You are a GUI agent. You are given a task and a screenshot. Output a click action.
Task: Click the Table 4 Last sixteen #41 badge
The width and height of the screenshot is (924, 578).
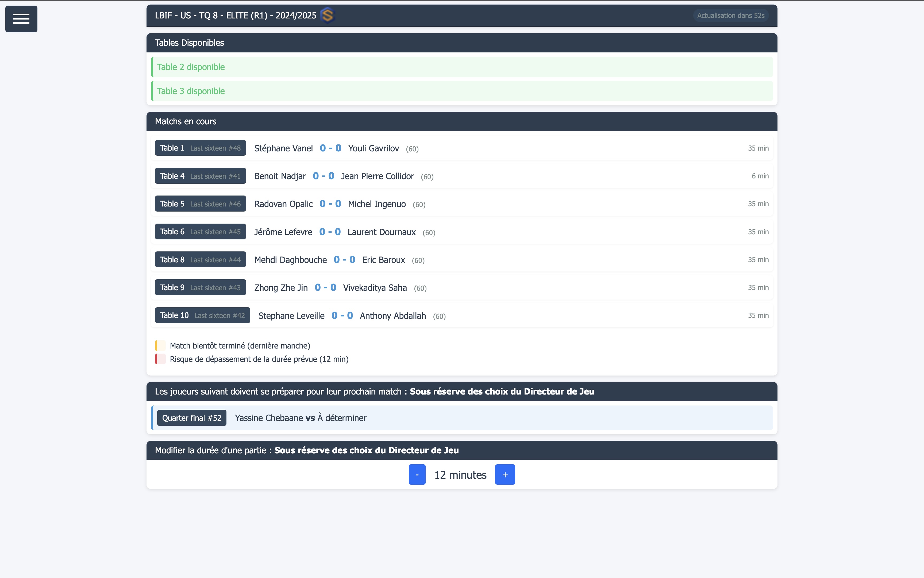200,176
